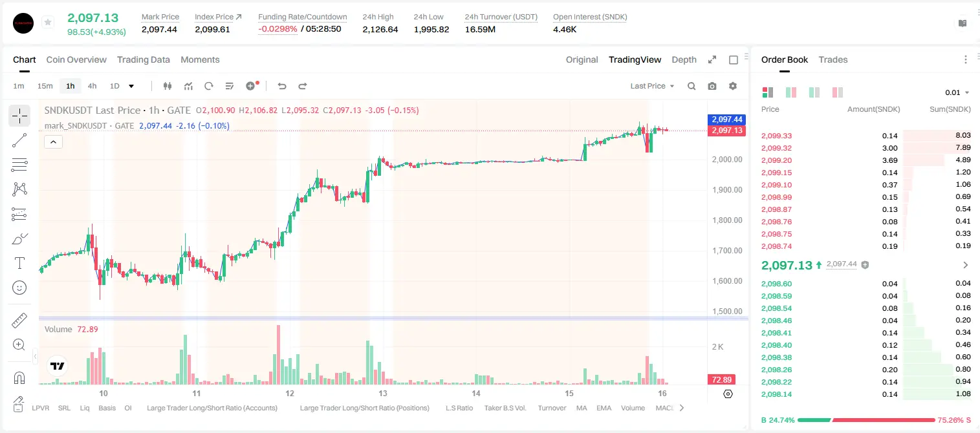
Task: Switch to the Trading Data tab
Action: [x=144, y=59]
